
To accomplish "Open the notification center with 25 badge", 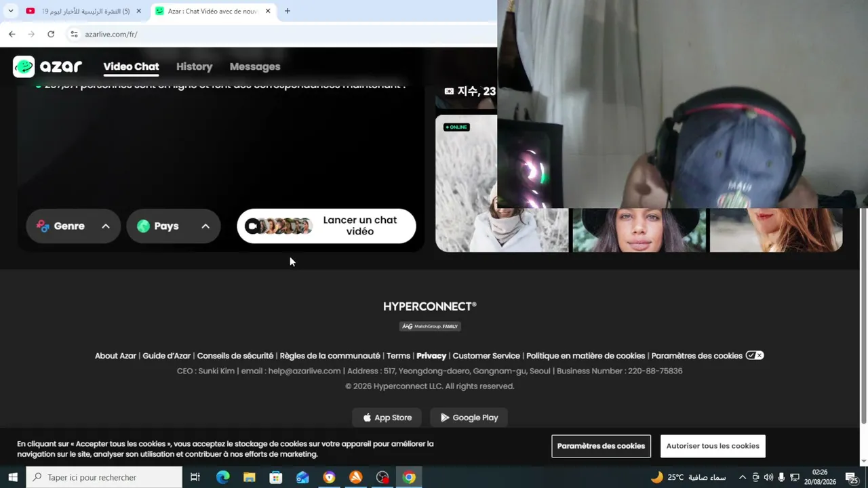I will click(x=852, y=478).
